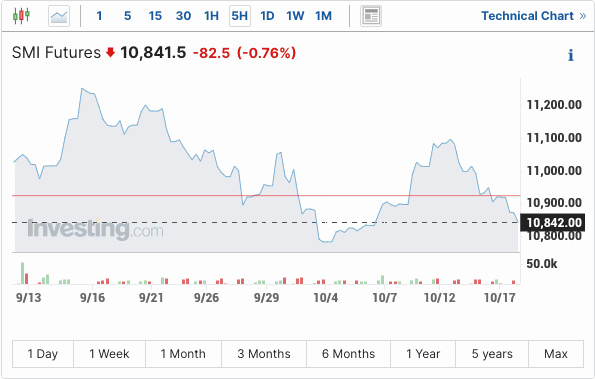Click the 9/21 date label

(151, 297)
